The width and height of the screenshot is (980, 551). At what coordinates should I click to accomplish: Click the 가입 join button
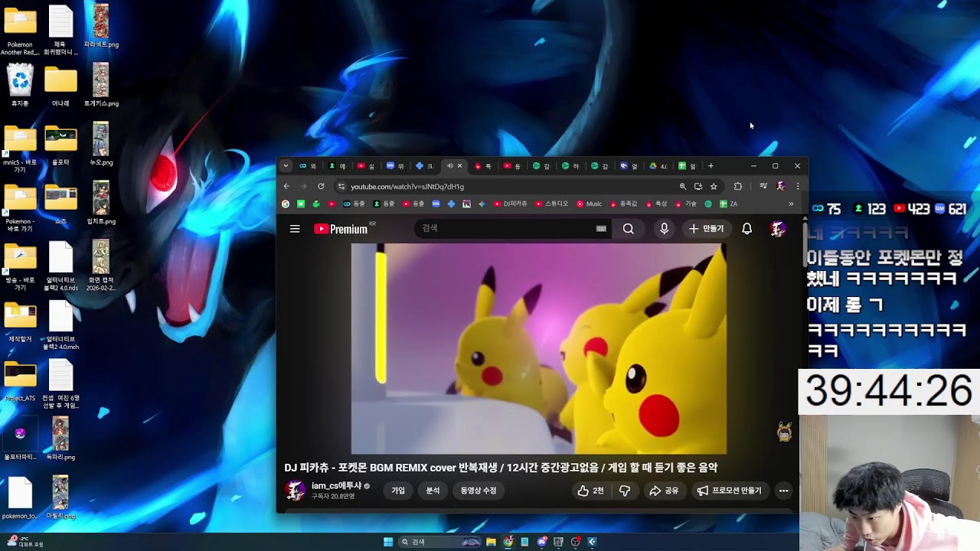tap(398, 491)
